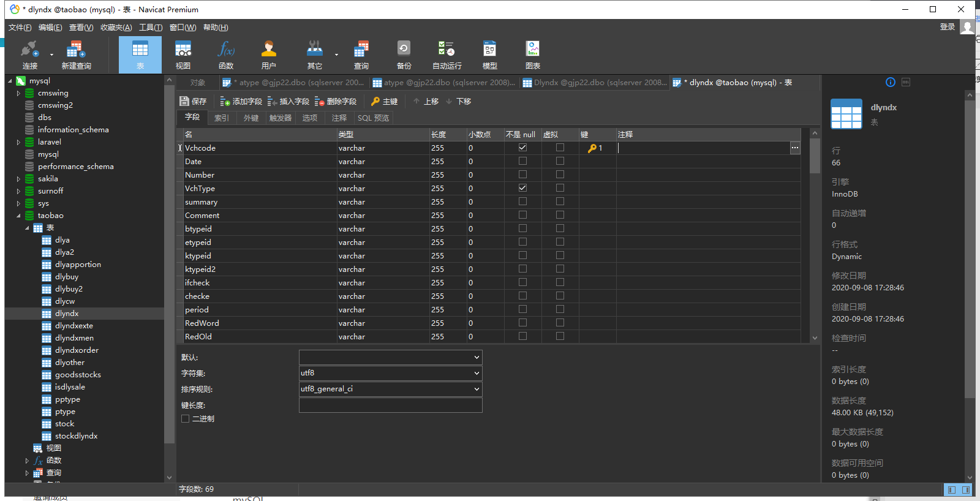Click the Save disk icon
980x501 pixels.
pyautogui.click(x=184, y=101)
